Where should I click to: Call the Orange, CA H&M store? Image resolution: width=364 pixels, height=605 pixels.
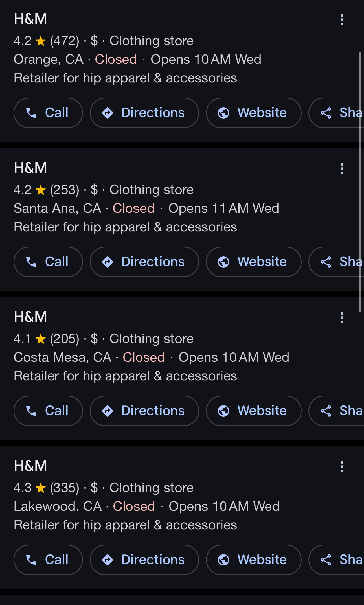pos(48,113)
